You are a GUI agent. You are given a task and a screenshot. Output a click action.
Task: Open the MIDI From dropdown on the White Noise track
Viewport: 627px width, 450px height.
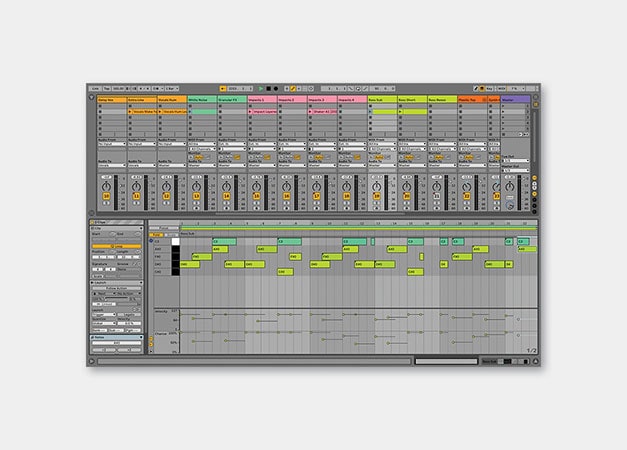click(202, 144)
